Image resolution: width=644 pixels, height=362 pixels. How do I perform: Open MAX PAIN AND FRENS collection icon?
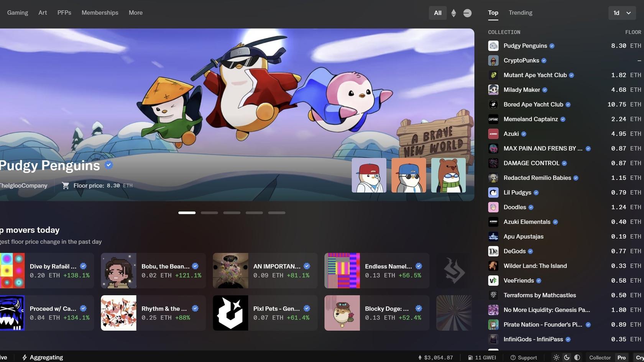click(493, 148)
